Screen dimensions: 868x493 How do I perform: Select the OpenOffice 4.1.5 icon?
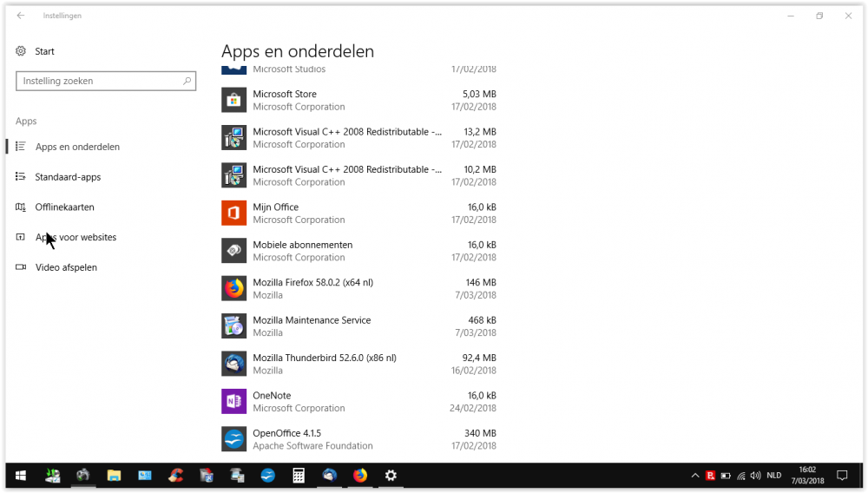233,439
